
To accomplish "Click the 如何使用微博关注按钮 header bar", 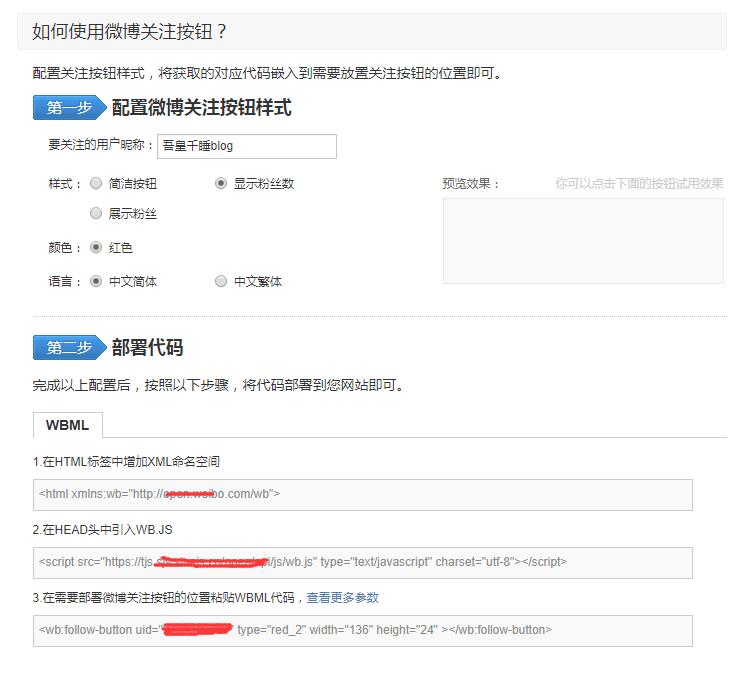I will click(x=371, y=31).
